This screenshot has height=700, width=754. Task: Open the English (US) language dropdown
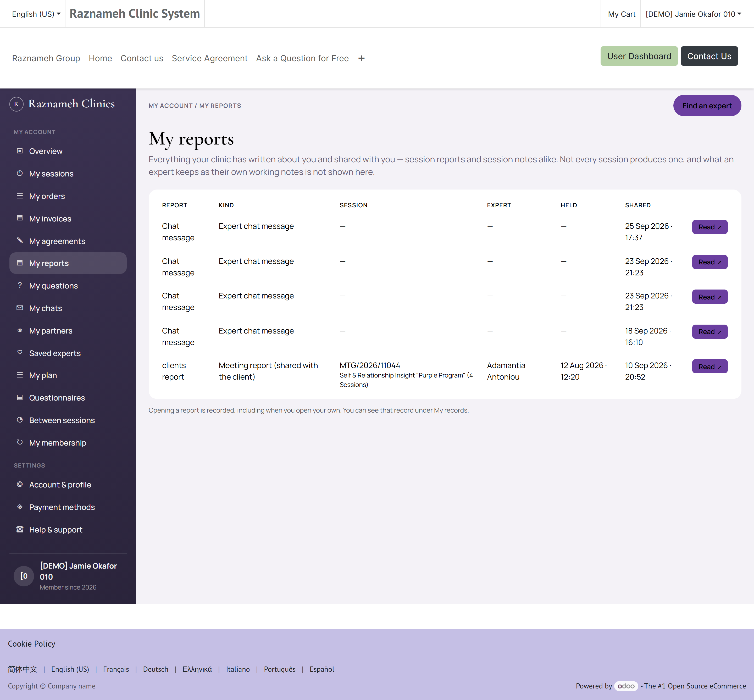click(36, 14)
